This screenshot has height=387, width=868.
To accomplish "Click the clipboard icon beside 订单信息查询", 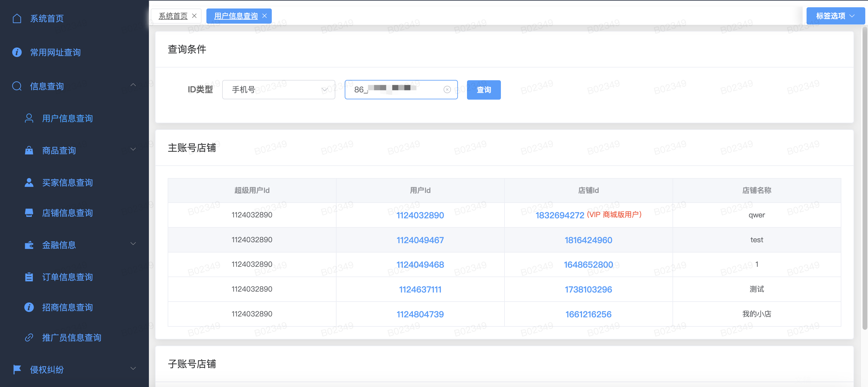I will tap(29, 277).
